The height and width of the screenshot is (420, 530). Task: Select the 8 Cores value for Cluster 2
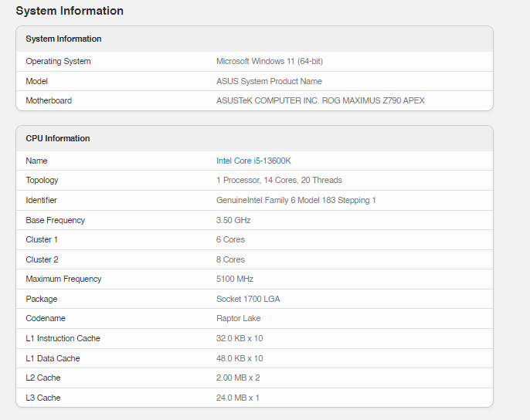point(230,259)
